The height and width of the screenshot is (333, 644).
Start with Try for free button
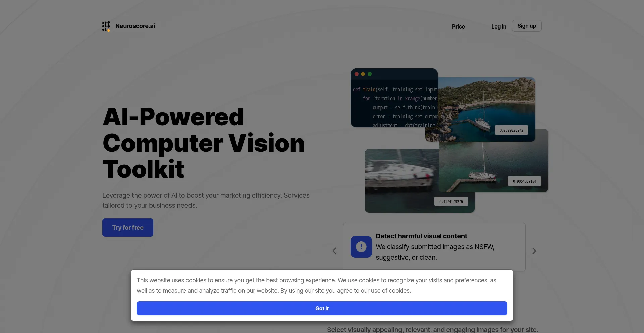click(128, 227)
